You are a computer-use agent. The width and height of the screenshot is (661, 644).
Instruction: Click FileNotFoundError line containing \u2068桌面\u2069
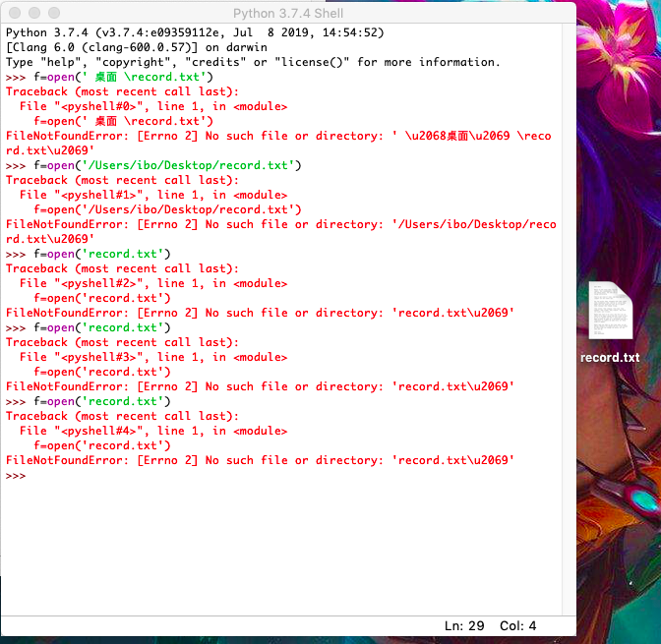pos(278,136)
